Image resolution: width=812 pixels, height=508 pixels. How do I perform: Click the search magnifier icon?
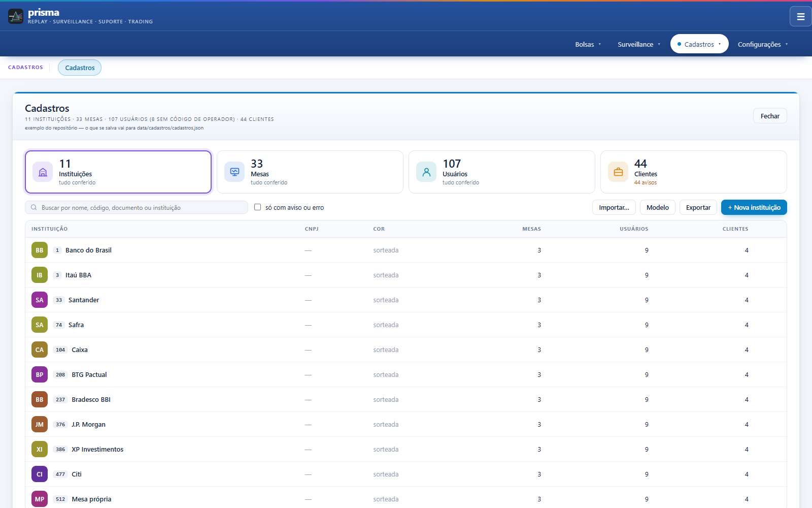coord(34,207)
